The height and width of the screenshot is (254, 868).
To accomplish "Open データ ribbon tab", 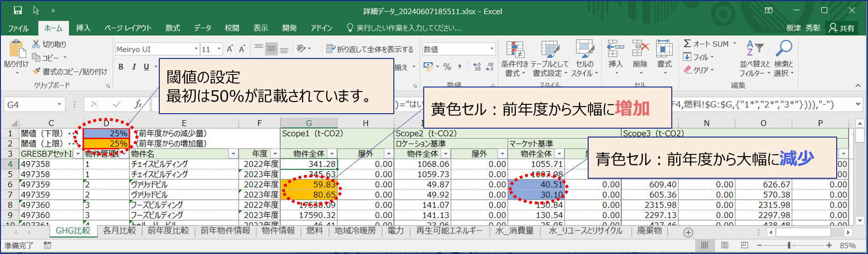I will 202,28.
